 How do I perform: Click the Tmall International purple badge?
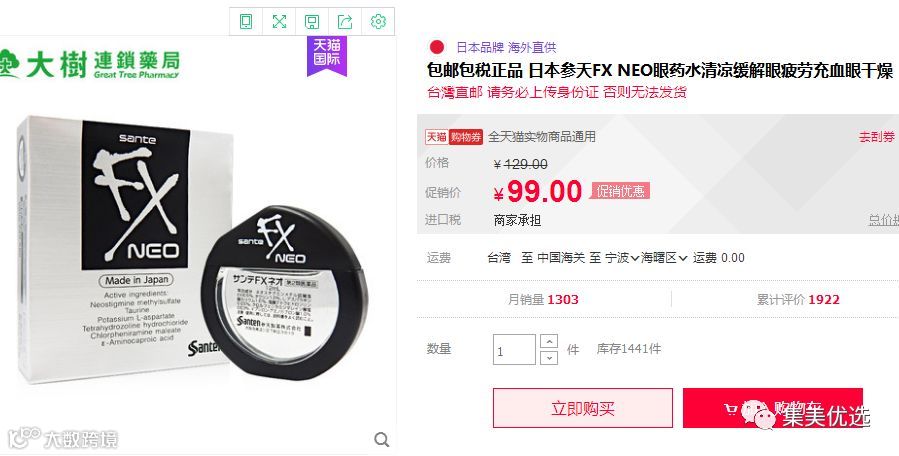[327, 56]
